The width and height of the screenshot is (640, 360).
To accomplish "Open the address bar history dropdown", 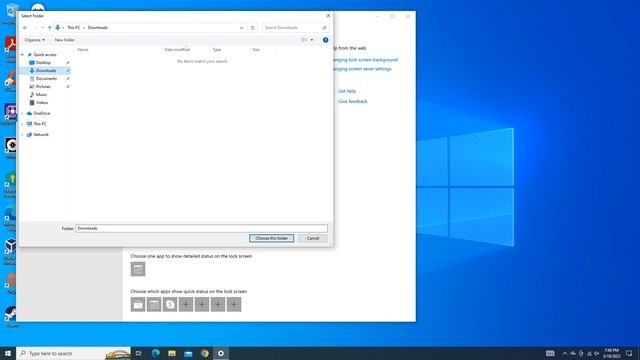I will click(242, 28).
